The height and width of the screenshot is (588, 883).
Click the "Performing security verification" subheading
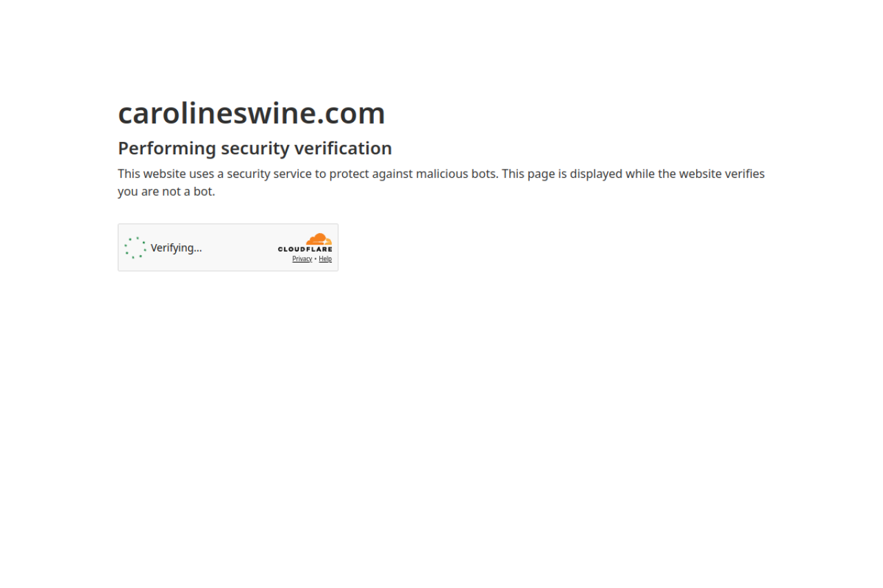tap(255, 148)
